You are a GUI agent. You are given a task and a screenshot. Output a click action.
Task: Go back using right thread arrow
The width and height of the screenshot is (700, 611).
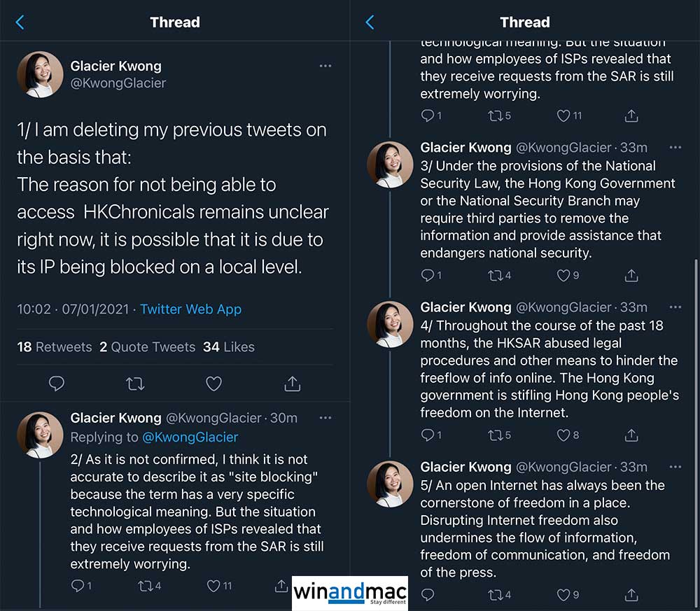coord(370,22)
